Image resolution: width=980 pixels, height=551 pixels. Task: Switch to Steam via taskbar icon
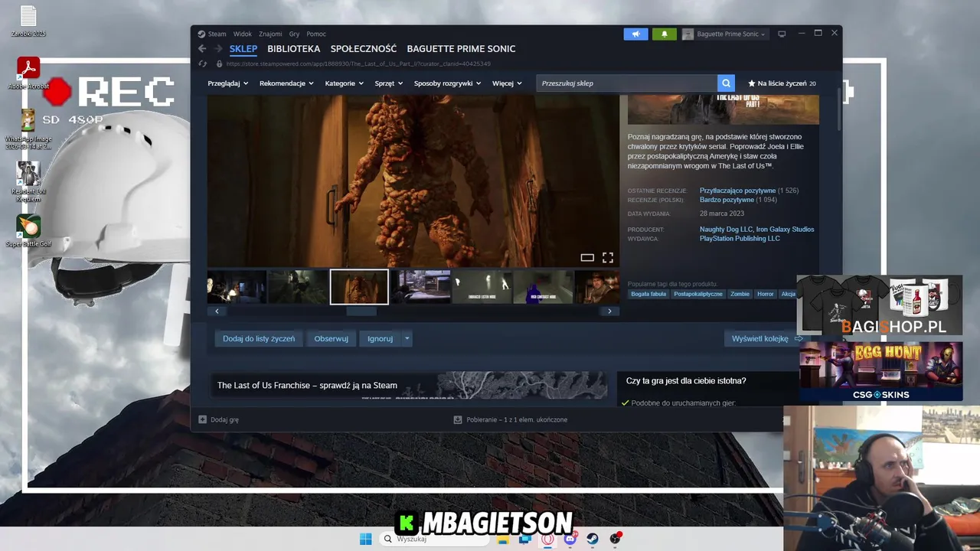click(x=593, y=539)
